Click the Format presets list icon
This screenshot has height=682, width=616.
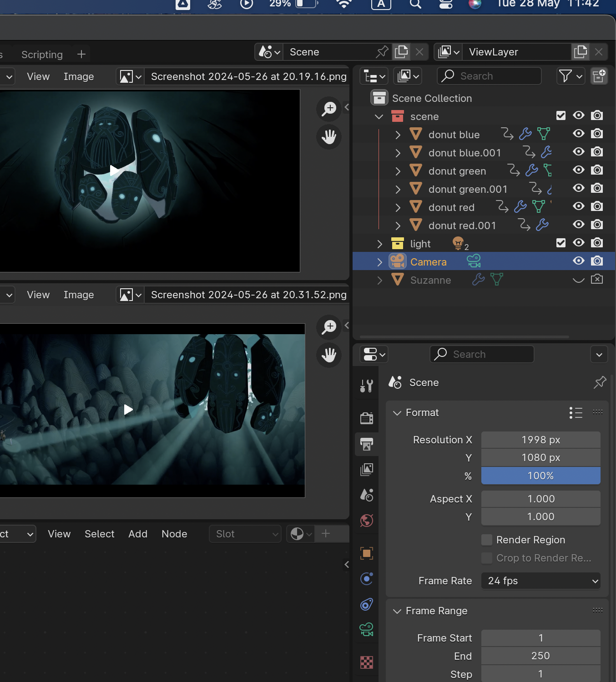pos(576,412)
